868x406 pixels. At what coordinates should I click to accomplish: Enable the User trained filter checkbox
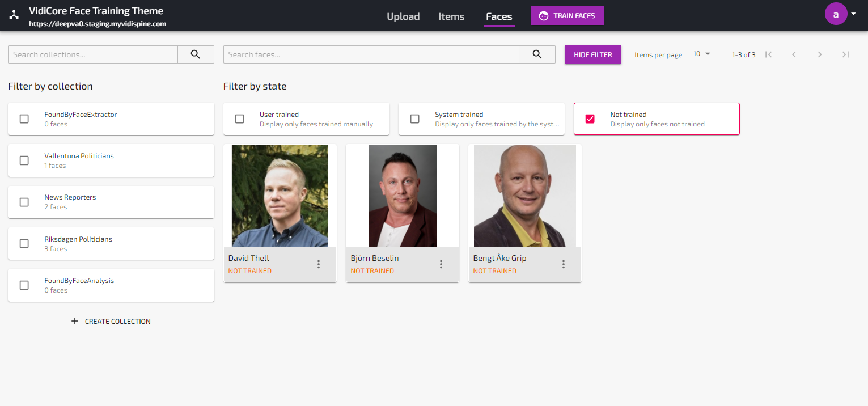tap(240, 119)
